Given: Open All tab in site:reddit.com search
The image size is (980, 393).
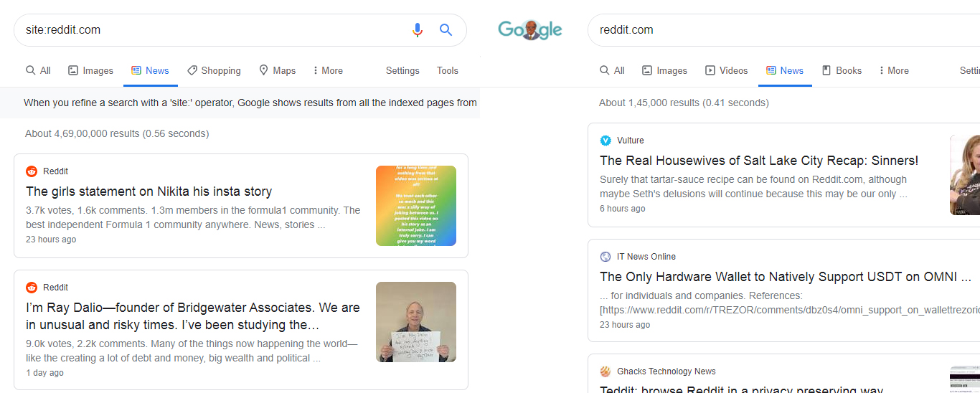Looking at the screenshot, I should 38,70.
